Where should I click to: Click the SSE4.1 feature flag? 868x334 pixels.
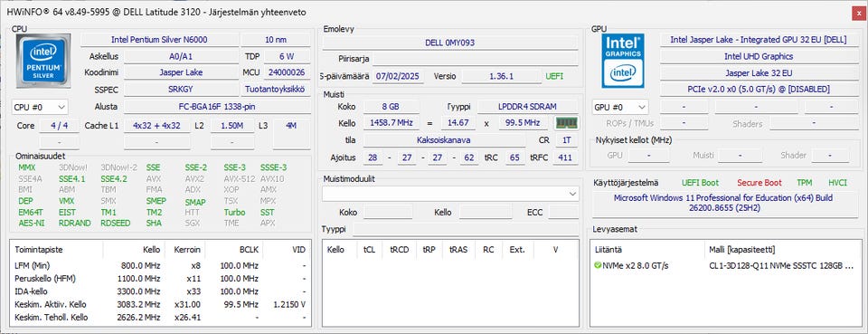pyautogui.click(x=72, y=178)
